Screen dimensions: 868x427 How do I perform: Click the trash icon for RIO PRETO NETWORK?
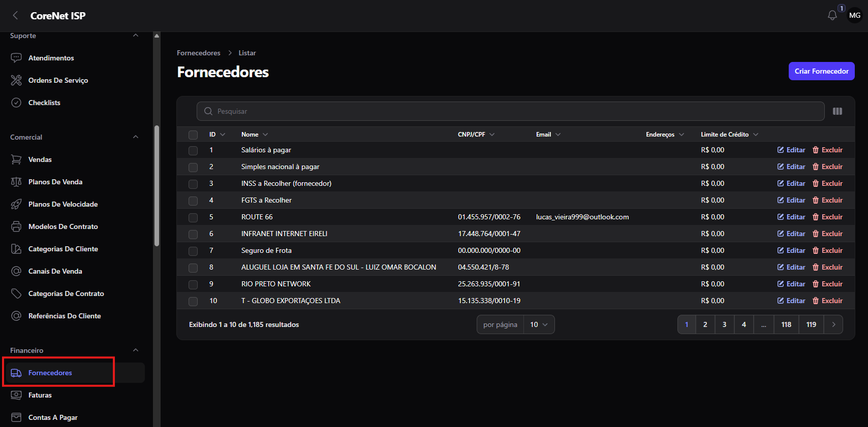[816, 284]
